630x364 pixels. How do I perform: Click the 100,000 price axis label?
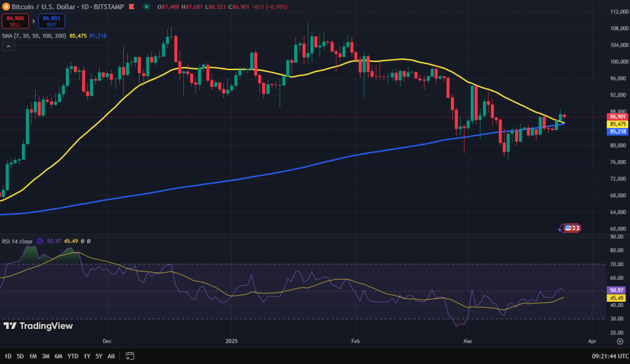point(619,62)
